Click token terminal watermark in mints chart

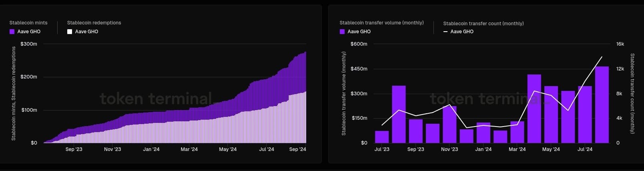tap(156, 99)
